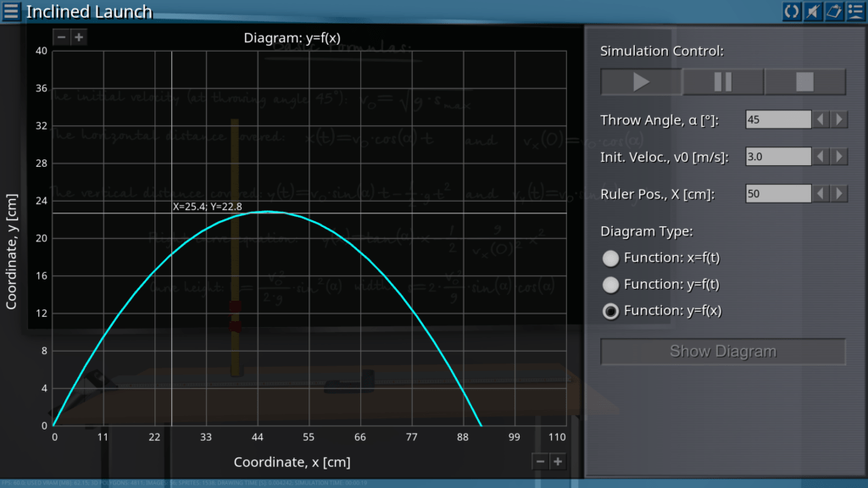The width and height of the screenshot is (868, 488).
Task: Increase Ruler Pos. with right arrow
Action: point(839,194)
